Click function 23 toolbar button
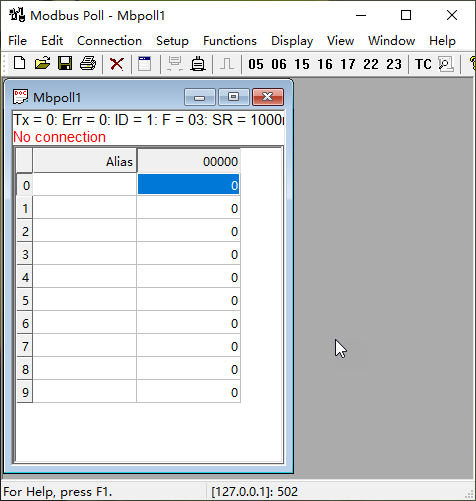 coord(394,64)
